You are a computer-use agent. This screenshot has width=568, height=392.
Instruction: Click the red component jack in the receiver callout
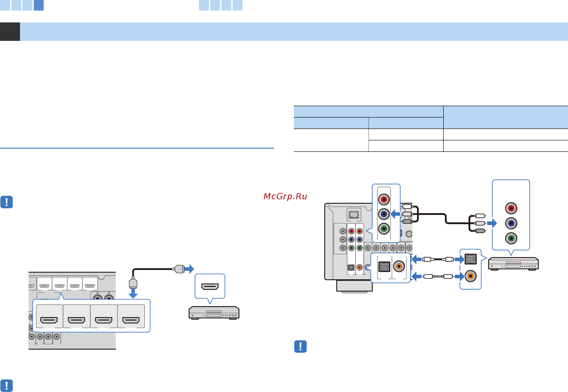pyautogui.click(x=384, y=200)
